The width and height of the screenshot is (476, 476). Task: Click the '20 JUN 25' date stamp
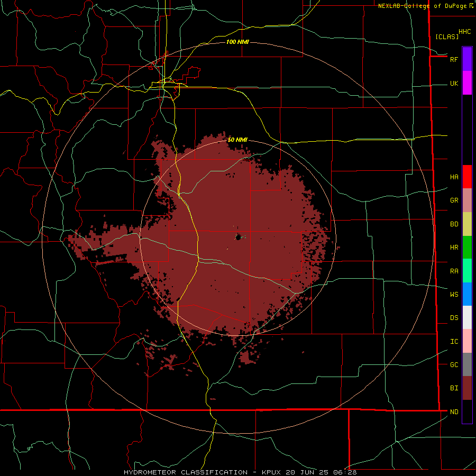306,472
